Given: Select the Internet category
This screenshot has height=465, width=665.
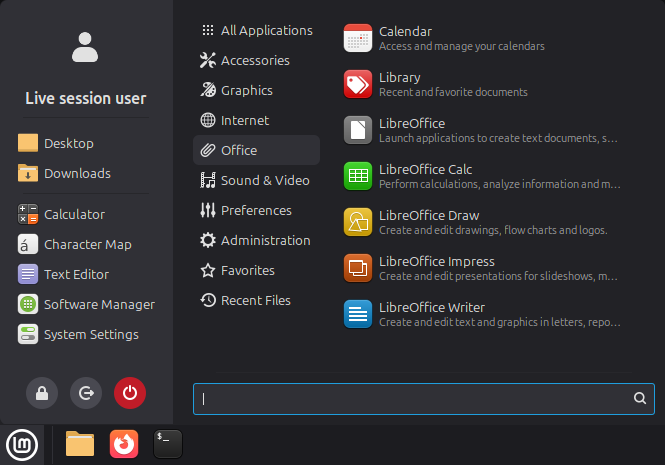Looking at the screenshot, I should pos(256,120).
